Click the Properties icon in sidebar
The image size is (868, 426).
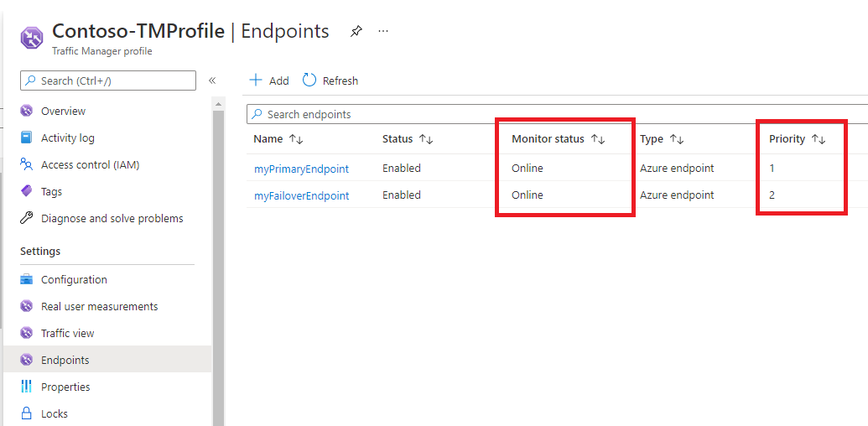(27, 387)
